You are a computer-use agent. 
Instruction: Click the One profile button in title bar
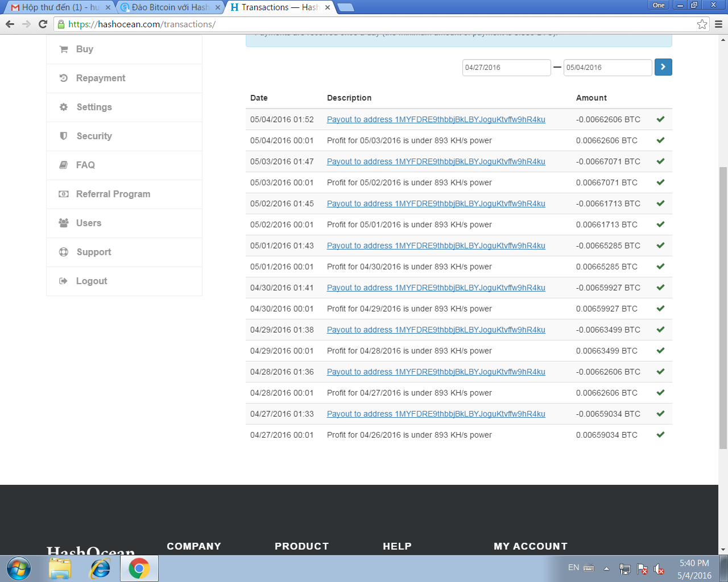(x=659, y=5)
